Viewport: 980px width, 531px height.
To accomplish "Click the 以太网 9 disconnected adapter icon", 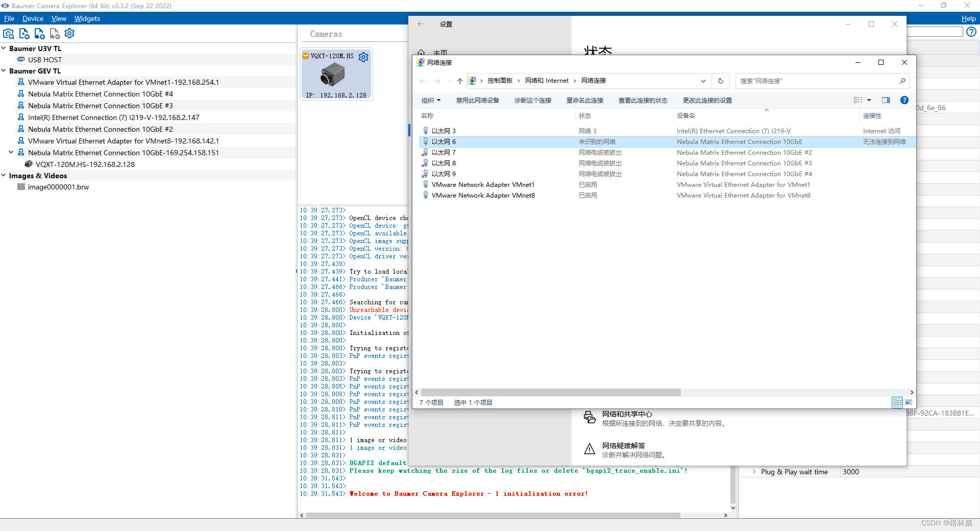I will point(425,174).
